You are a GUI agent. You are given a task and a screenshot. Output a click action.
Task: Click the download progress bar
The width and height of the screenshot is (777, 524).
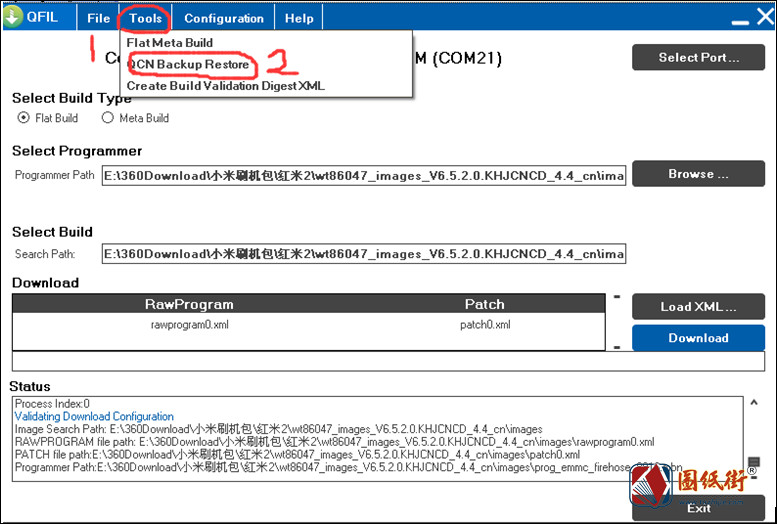coord(388,361)
